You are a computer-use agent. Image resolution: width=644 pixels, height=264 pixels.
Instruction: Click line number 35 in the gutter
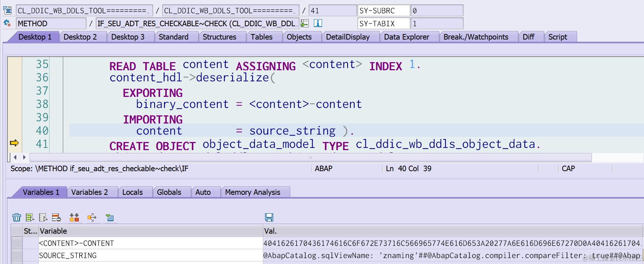click(42, 64)
